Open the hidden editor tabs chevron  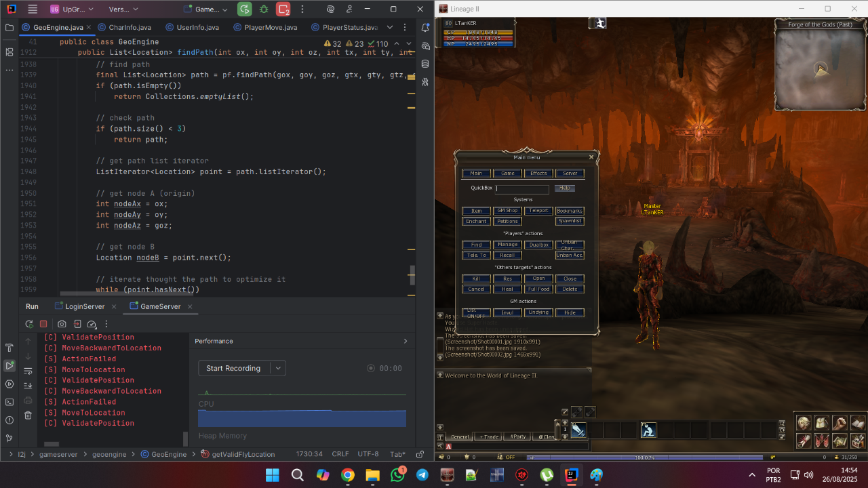tap(389, 27)
